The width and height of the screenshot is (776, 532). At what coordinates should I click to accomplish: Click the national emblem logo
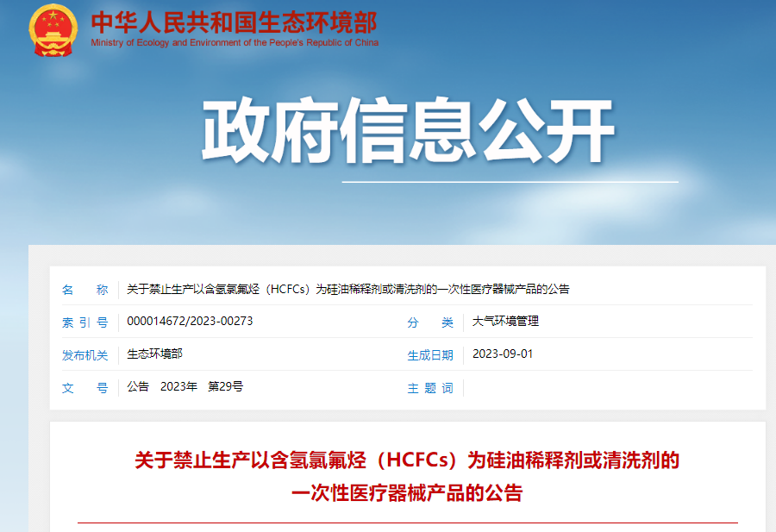53,30
